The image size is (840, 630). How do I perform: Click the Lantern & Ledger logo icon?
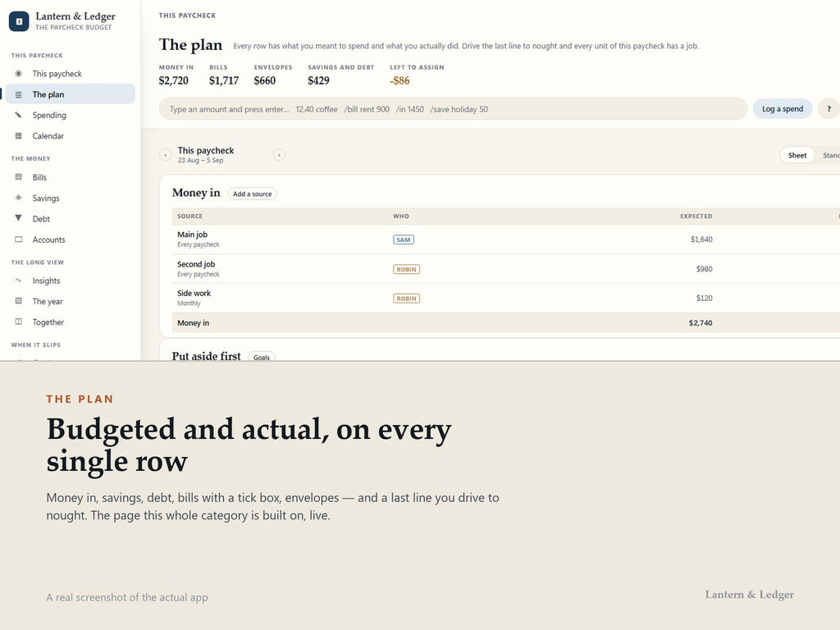click(x=19, y=21)
